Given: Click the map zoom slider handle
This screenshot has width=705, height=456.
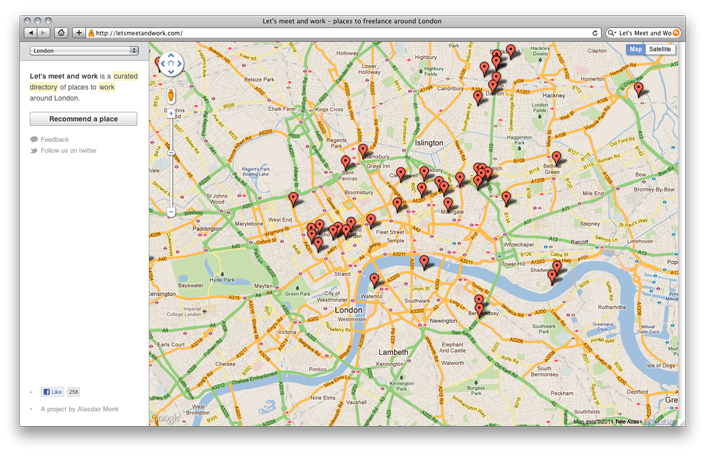Looking at the screenshot, I should point(171,153).
